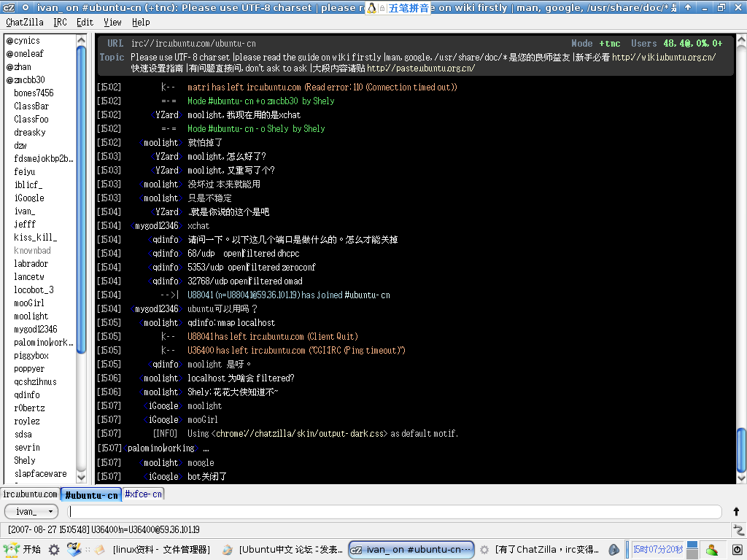Click the status bar connection icon
Screen dimensions: 747x560
click(738, 529)
